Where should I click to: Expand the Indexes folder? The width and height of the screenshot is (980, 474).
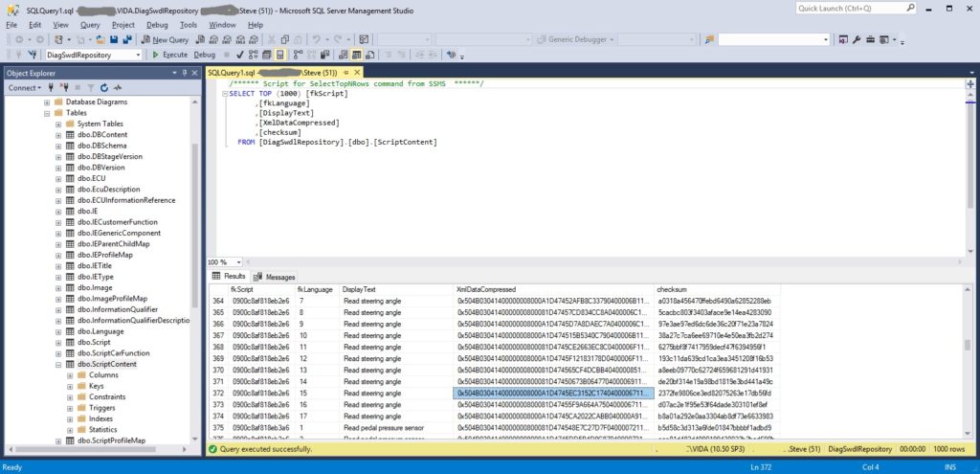[70, 419]
